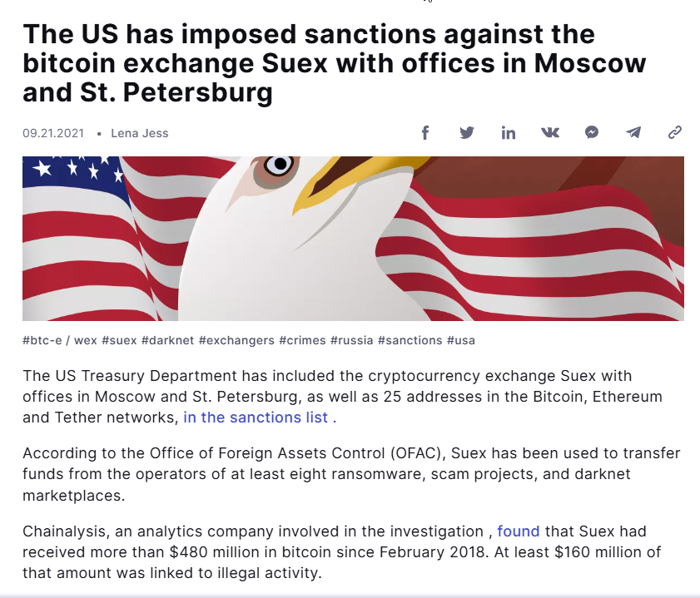Share the article on Facebook
Screen dimensions: 700x598
click(x=425, y=133)
